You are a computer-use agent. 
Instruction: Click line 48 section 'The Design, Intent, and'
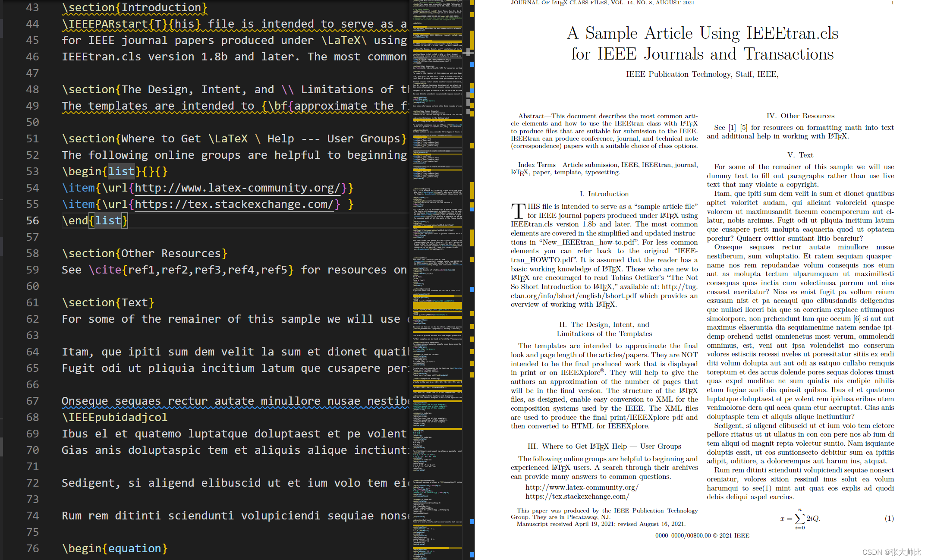235,89
